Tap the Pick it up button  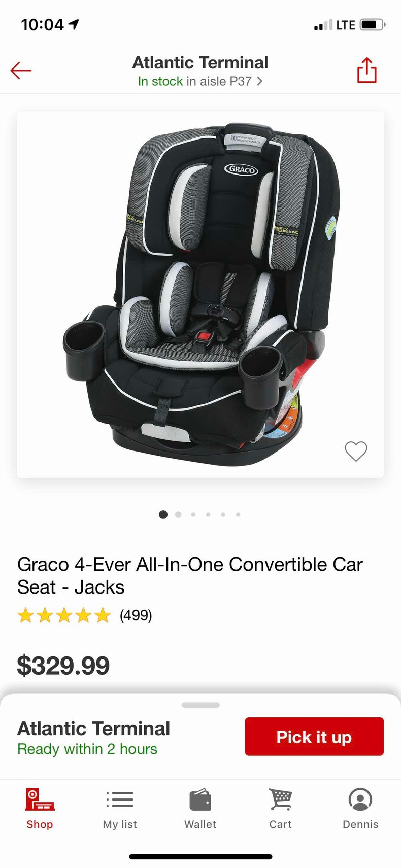pos(314,737)
